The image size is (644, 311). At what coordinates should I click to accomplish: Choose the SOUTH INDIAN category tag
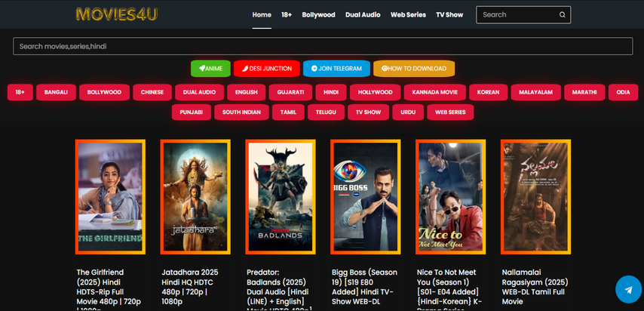coord(241,112)
